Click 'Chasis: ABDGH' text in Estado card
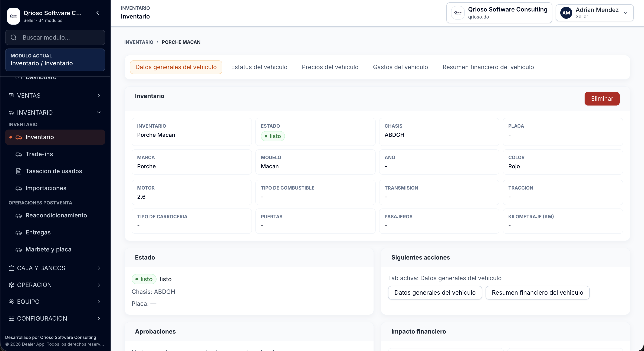 click(x=153, y=292)
